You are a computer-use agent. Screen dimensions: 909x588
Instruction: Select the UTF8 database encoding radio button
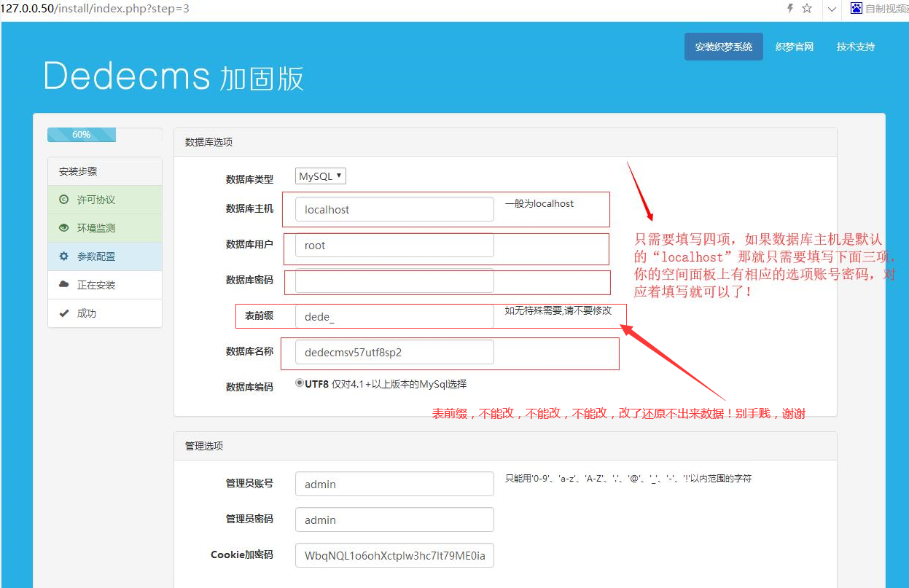[298, 382]
